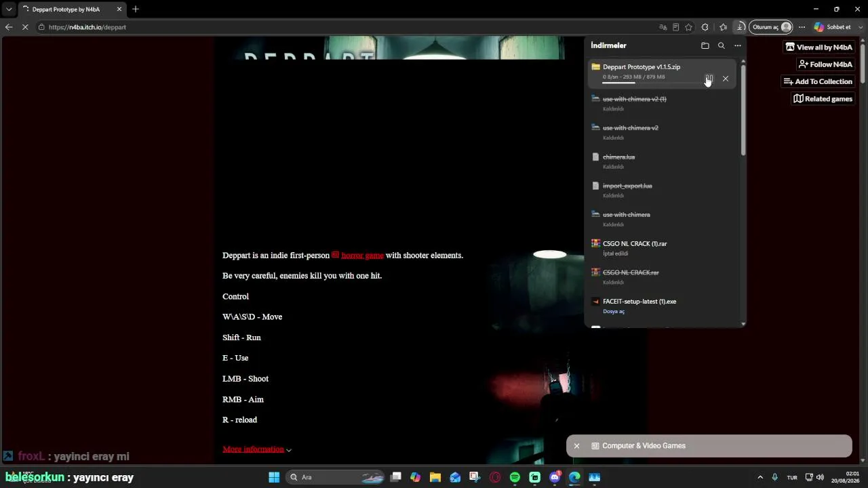
Task: Open the browser Settings and more menu
Action: (x=802, y=27)
